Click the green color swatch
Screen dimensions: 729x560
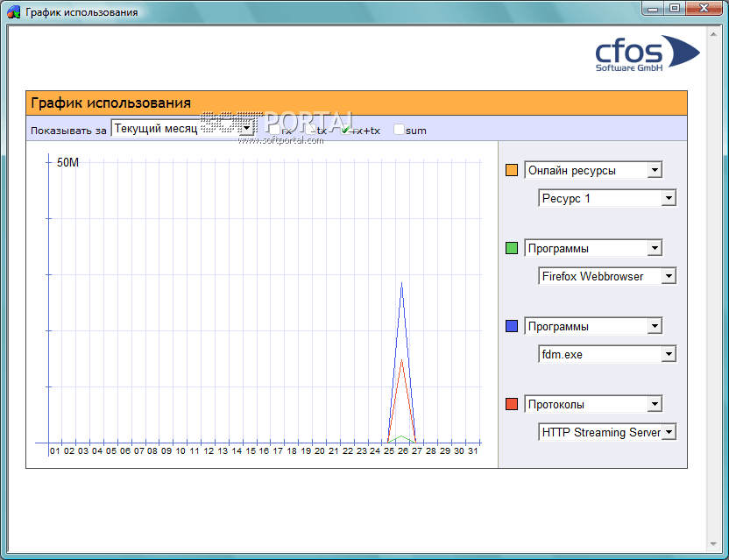(x=512, y=248)
